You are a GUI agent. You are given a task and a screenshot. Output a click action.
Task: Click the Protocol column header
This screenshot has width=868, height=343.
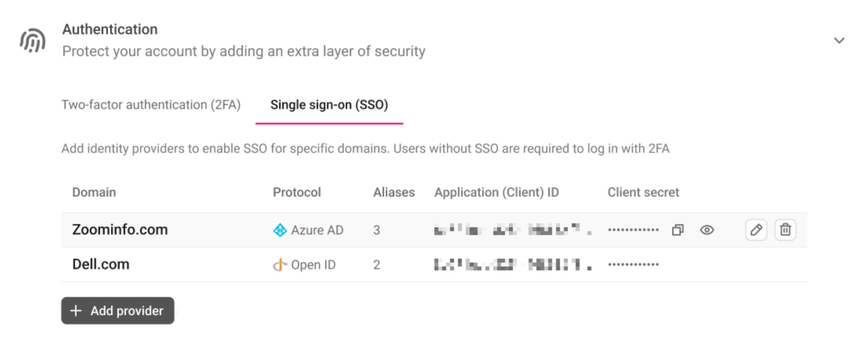click(297, 192)
